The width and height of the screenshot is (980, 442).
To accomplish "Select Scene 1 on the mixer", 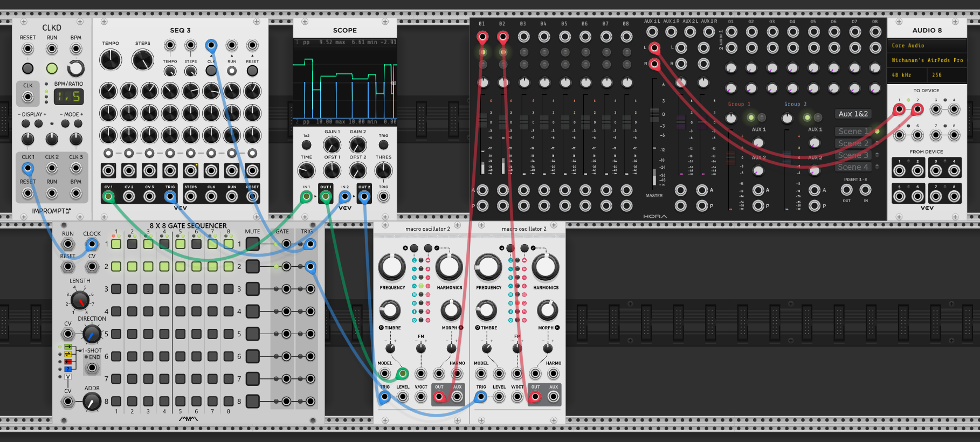I will [853, 132].
